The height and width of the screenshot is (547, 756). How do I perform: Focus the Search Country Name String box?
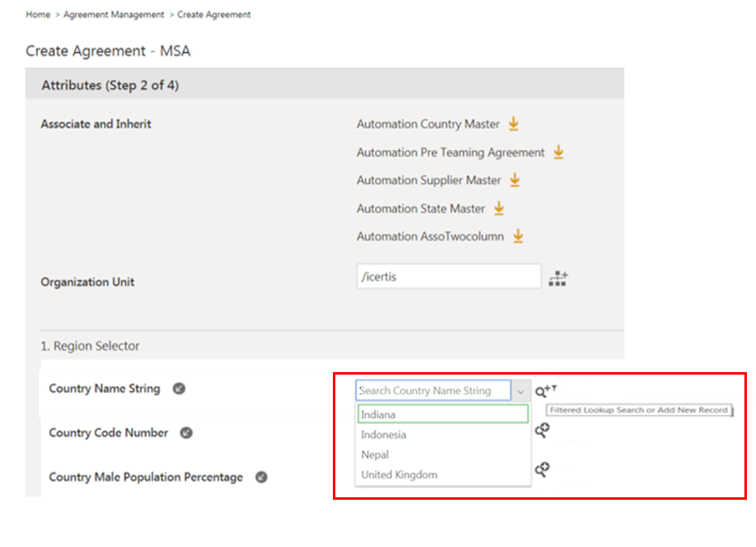coord(432,391)
